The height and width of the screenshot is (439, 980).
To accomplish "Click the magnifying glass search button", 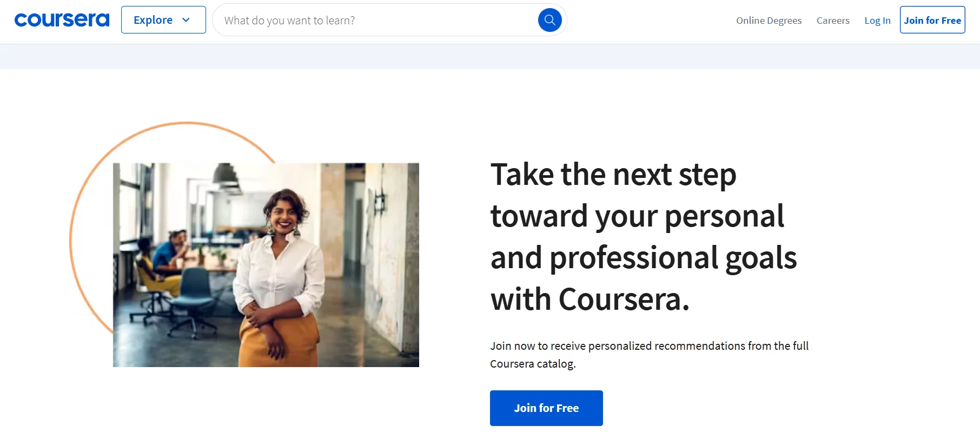I will tap(549, 20).
